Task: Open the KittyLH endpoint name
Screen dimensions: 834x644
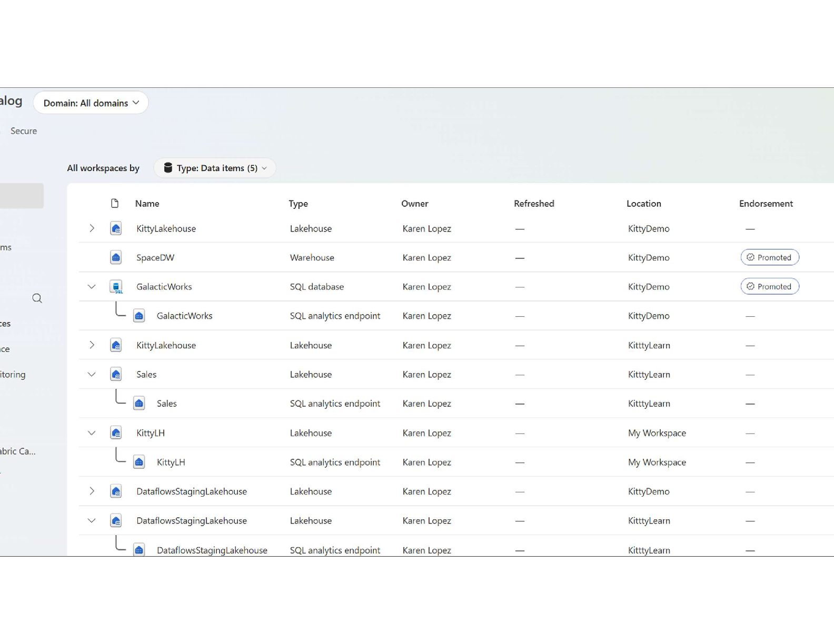Action: (171, 462)
